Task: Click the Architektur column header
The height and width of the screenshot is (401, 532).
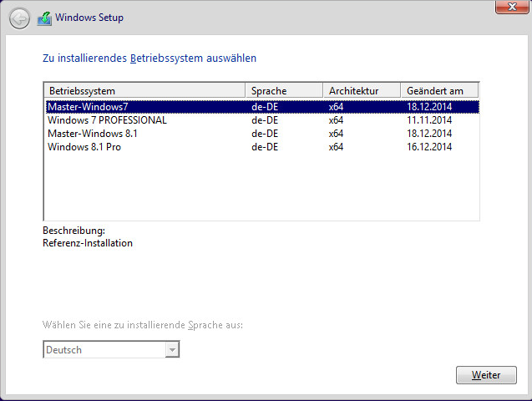Action: (362, 91)
